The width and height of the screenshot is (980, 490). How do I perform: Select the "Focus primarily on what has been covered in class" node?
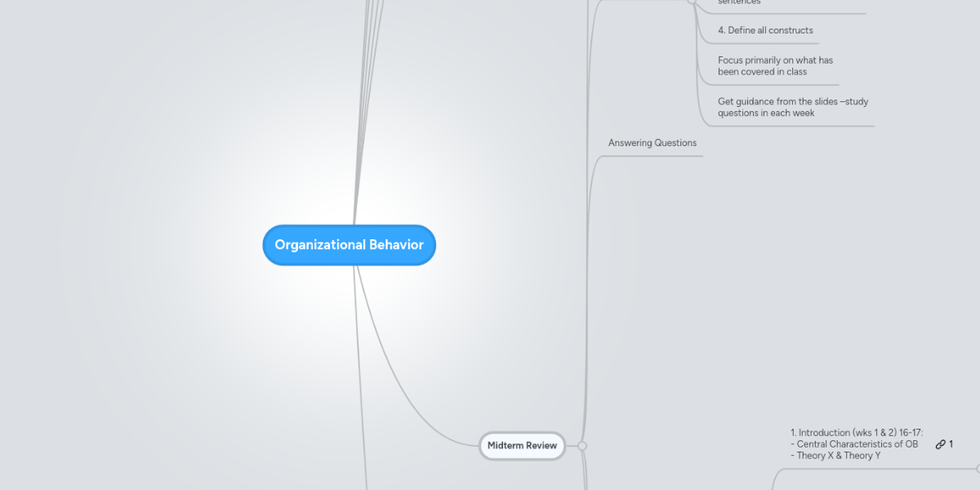coord(775,65)
